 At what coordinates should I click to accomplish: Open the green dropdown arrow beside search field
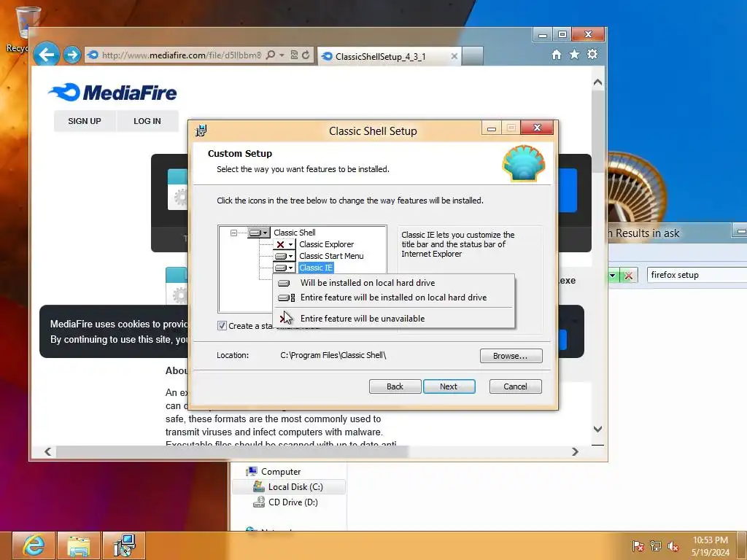tap(612, 275)
